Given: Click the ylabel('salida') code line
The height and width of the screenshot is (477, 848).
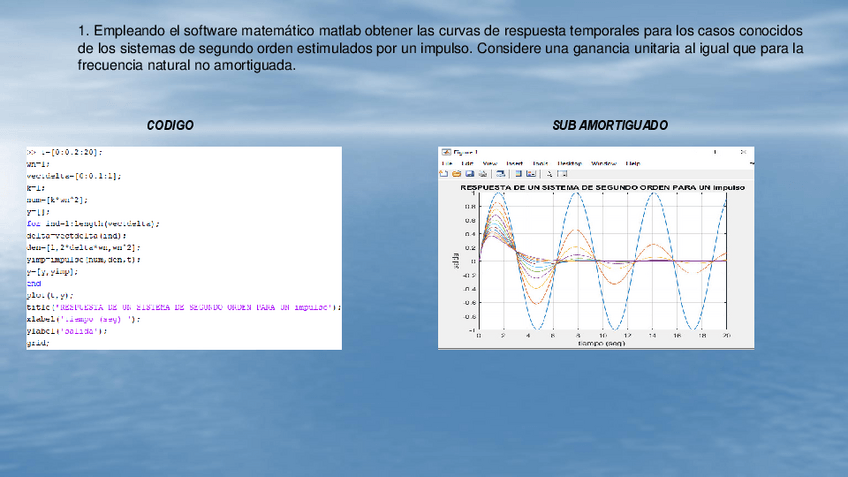Looking at the screenshot, I should pos(67,331).
